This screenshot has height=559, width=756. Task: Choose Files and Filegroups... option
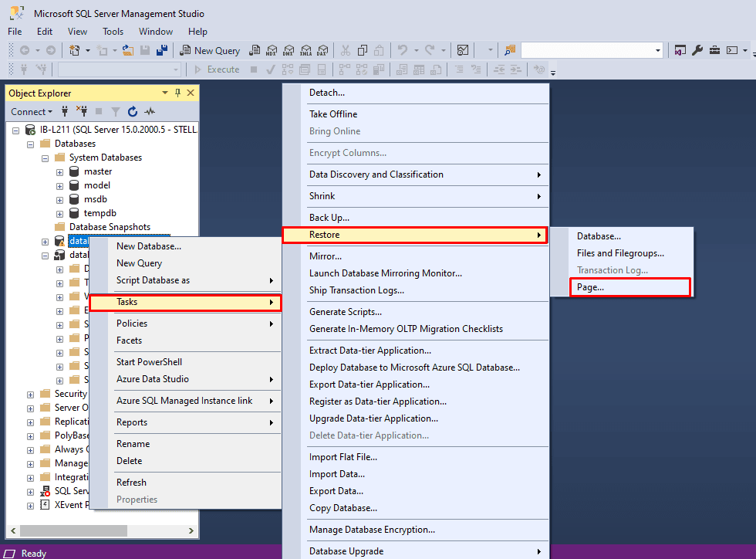(x=620, y=253)
